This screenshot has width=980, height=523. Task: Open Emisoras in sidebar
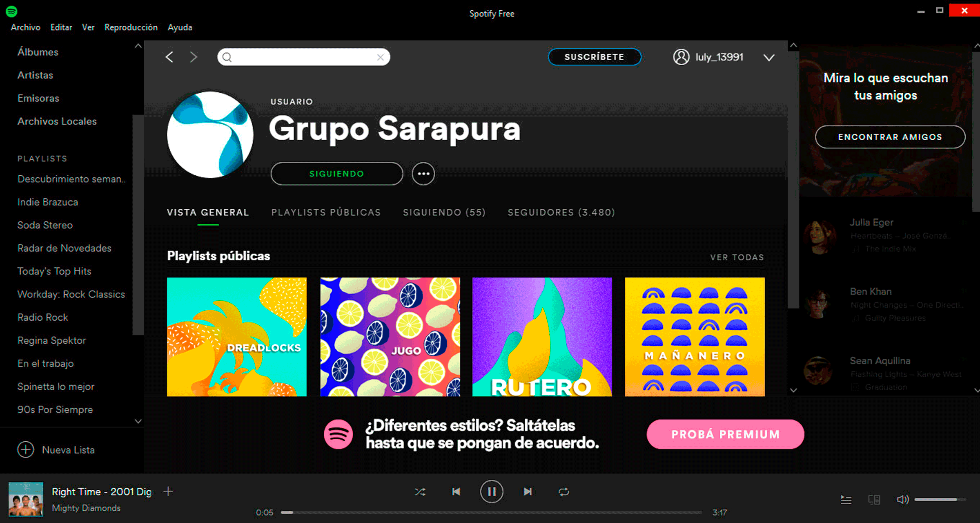click(38, 98)
